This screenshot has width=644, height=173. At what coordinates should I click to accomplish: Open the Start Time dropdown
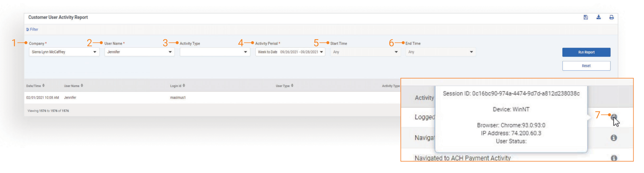coord(365,52)
